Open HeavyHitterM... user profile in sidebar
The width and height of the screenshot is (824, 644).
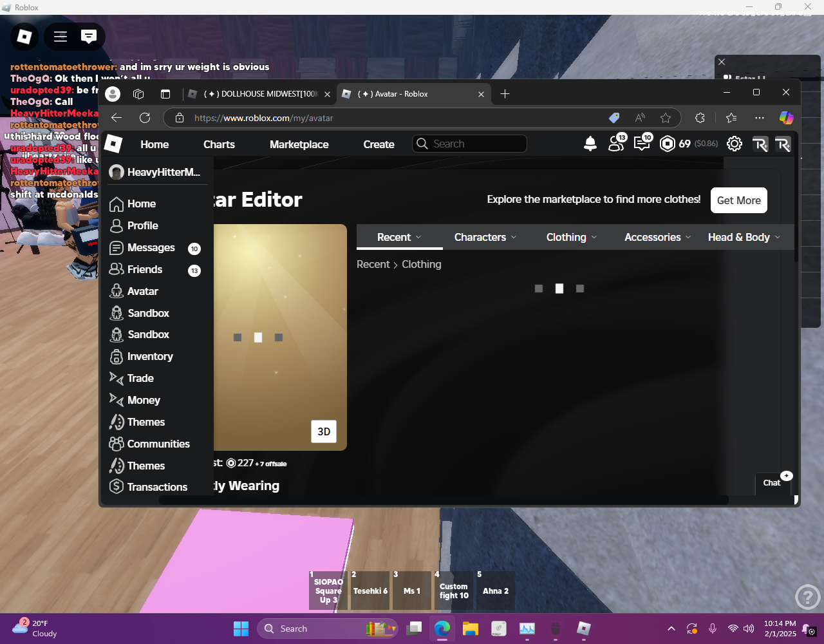click(155, 172)
